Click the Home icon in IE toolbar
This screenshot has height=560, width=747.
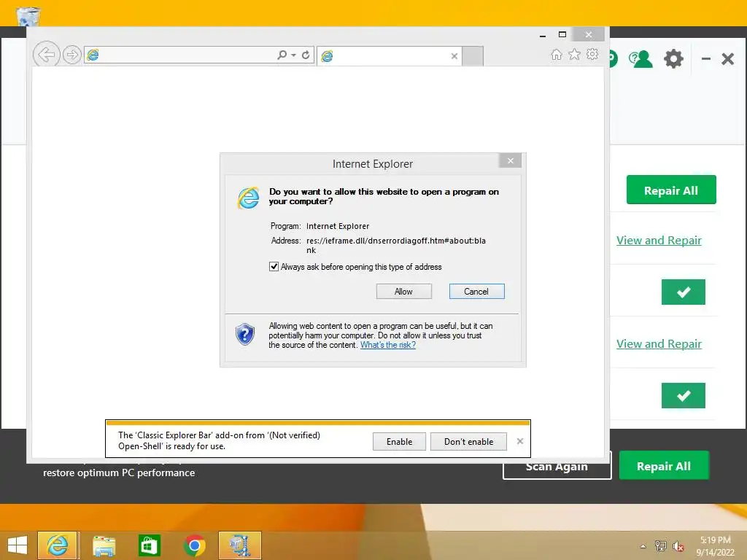pos(556,54)
